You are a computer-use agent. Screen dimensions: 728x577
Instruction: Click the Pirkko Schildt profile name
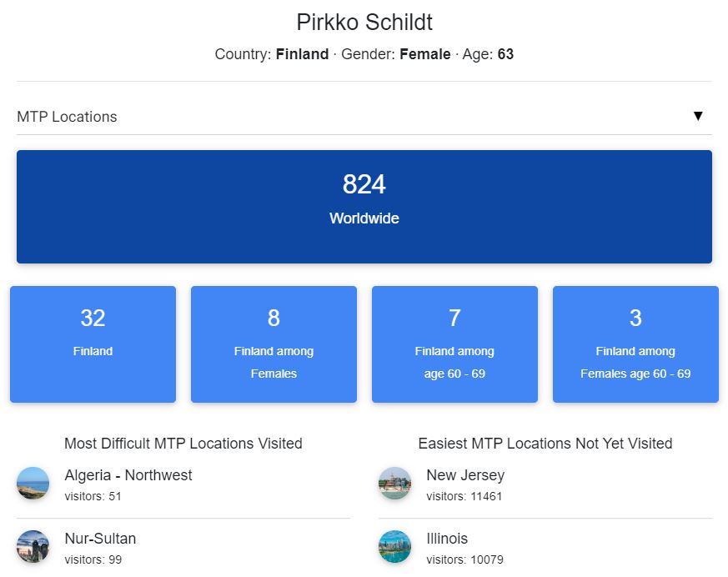click(x=364, y=22)
